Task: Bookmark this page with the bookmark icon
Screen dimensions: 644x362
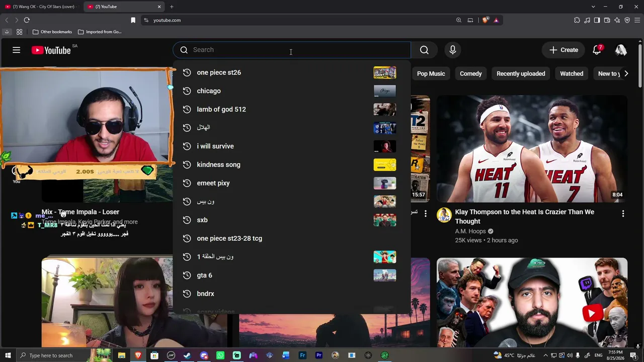Action: point(133,20)
